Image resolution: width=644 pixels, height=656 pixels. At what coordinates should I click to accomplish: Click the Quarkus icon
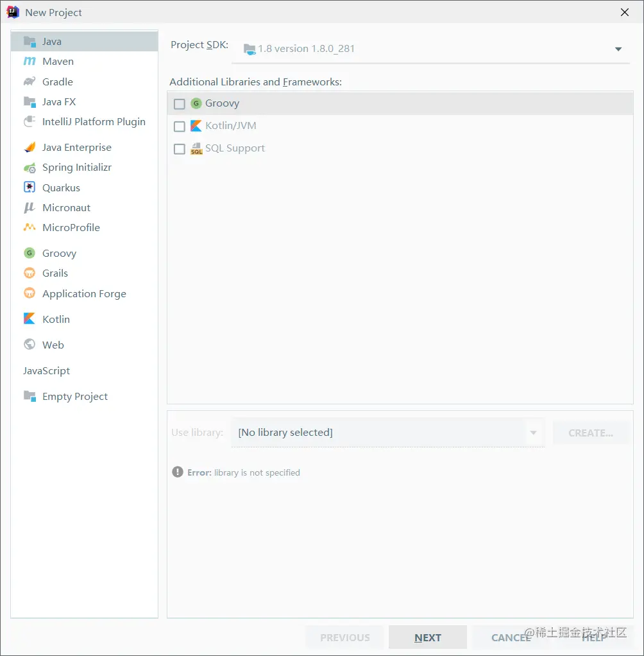point(30,187)
